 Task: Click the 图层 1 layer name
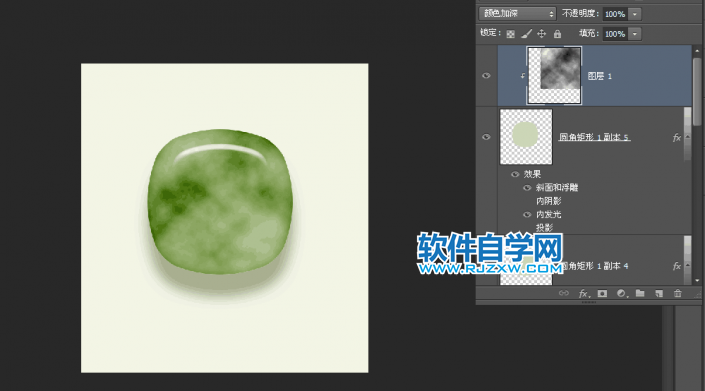tap(599, 76)
